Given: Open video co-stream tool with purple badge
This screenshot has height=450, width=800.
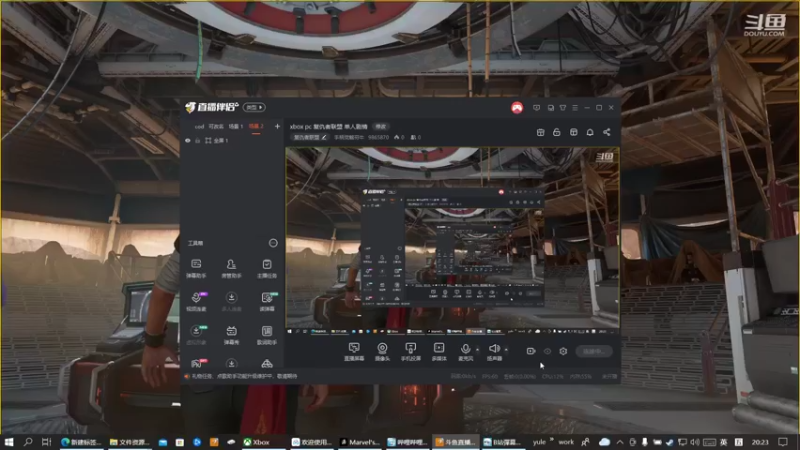Looking at the screenshot, I should click(x=196, y=302).
